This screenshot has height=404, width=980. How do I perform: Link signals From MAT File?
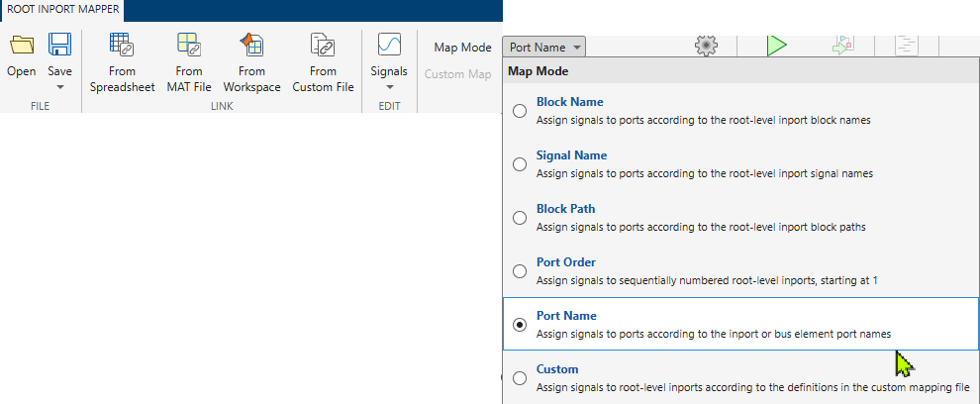189,63
